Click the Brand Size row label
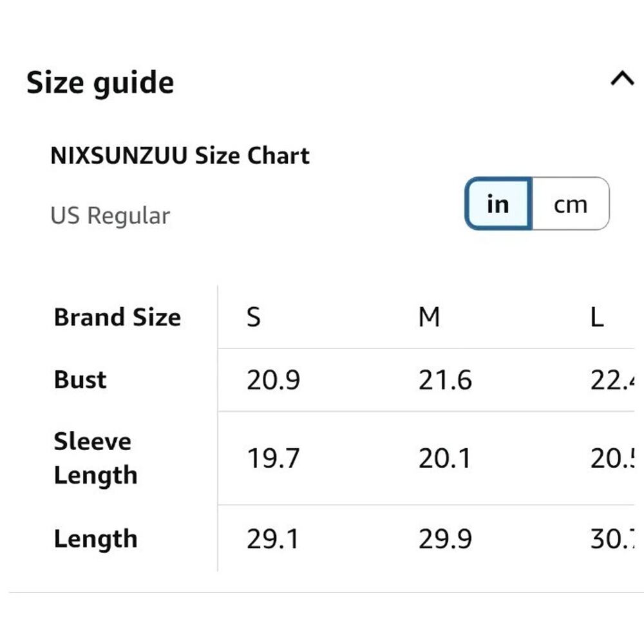 (x=117, y=317)
